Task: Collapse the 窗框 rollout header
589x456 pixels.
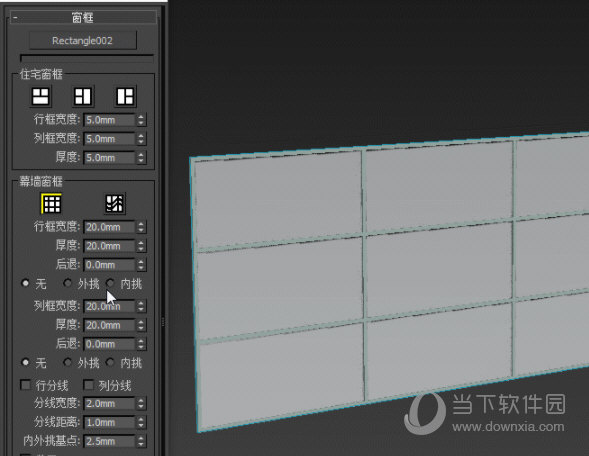Action: click(83, 17)
